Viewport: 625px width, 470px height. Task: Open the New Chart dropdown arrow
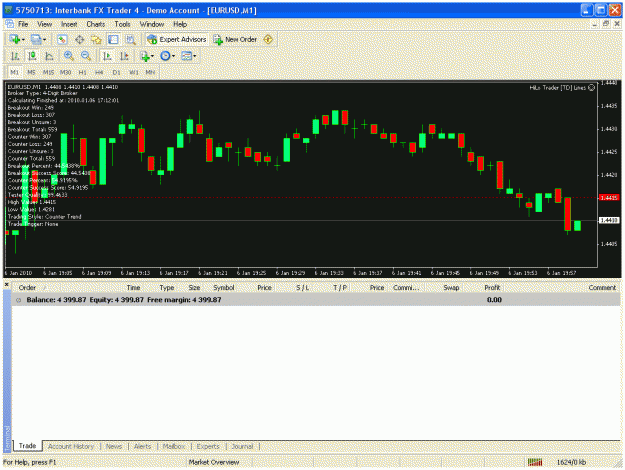coord(23,39)
